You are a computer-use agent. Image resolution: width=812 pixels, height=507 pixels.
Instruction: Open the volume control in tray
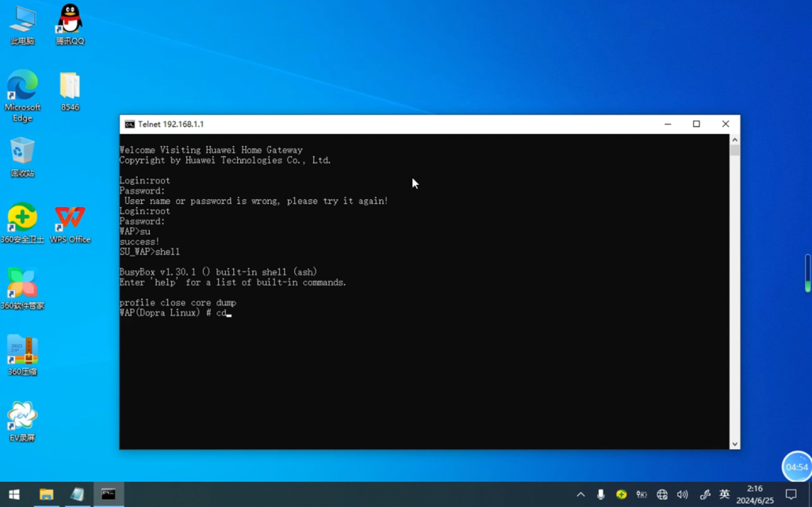coord(683,494)
